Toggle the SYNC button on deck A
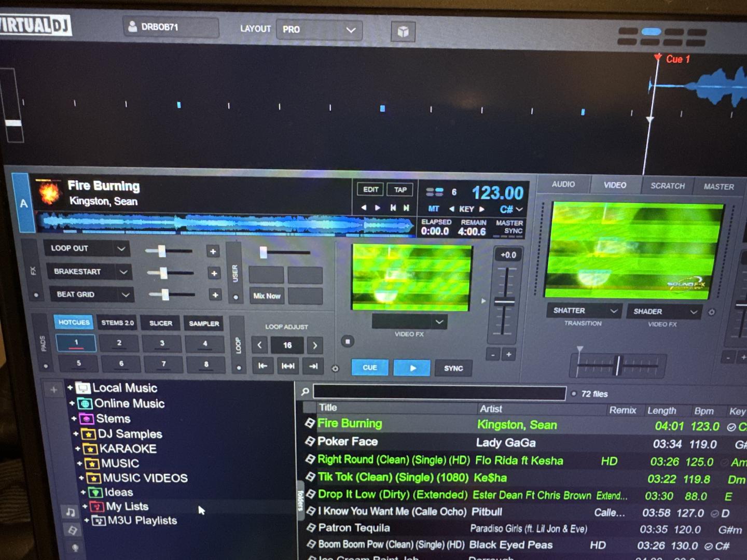The image size is (747, 560). [x=453, y=368]
